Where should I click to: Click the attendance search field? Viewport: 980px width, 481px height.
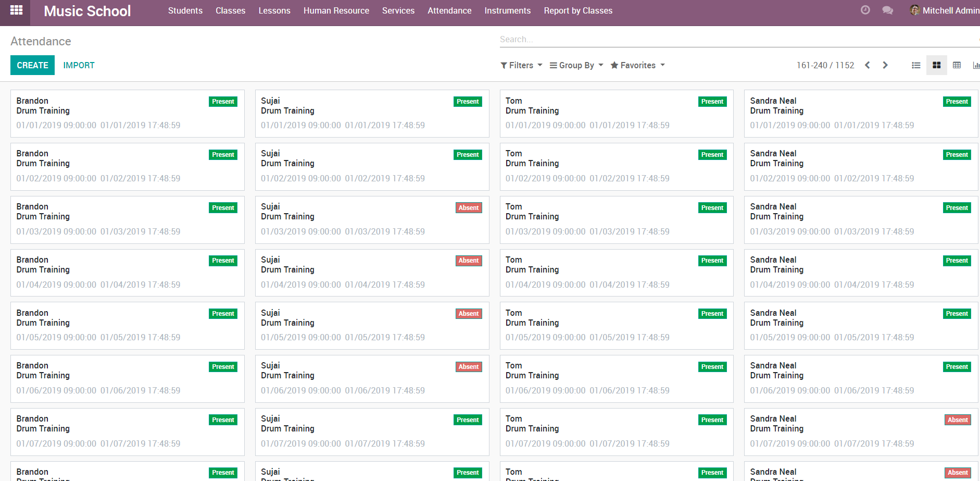[x=729, y=40]
